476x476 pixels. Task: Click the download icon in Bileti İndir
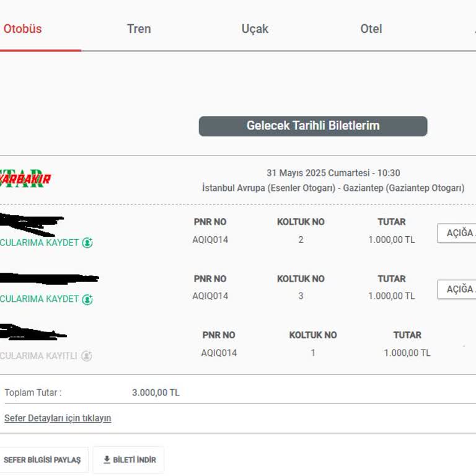click(x=107, y=460)
